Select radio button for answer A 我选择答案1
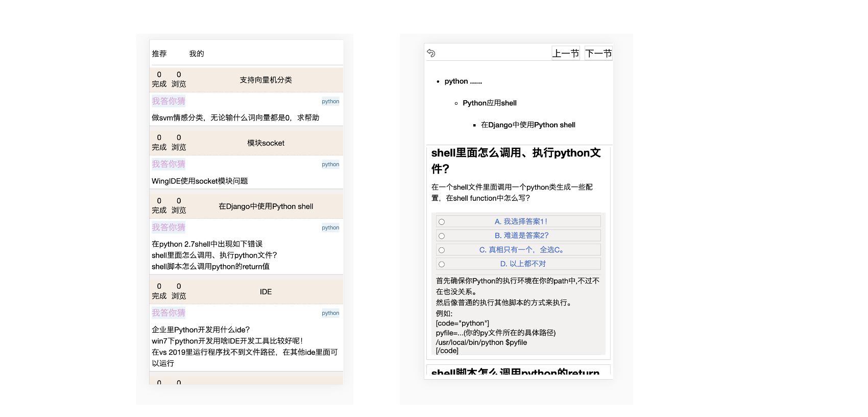 [442, 222]
